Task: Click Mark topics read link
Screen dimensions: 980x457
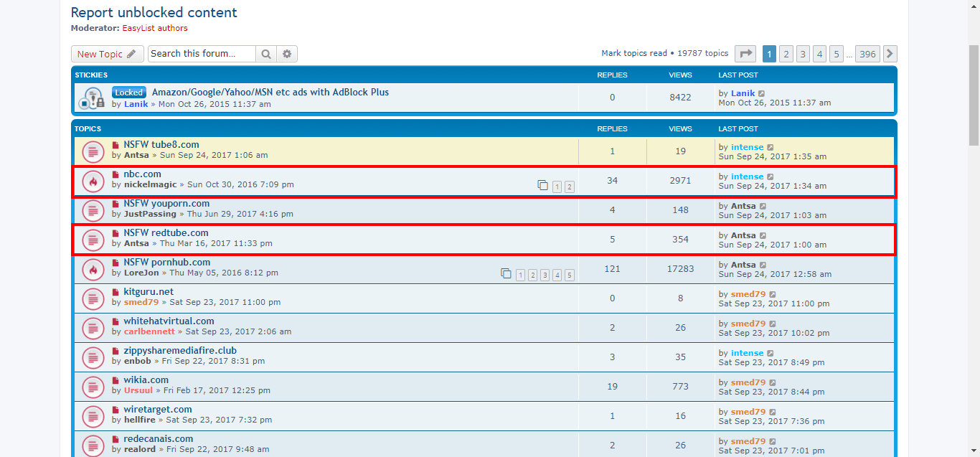Action: (x=634, y=54)
